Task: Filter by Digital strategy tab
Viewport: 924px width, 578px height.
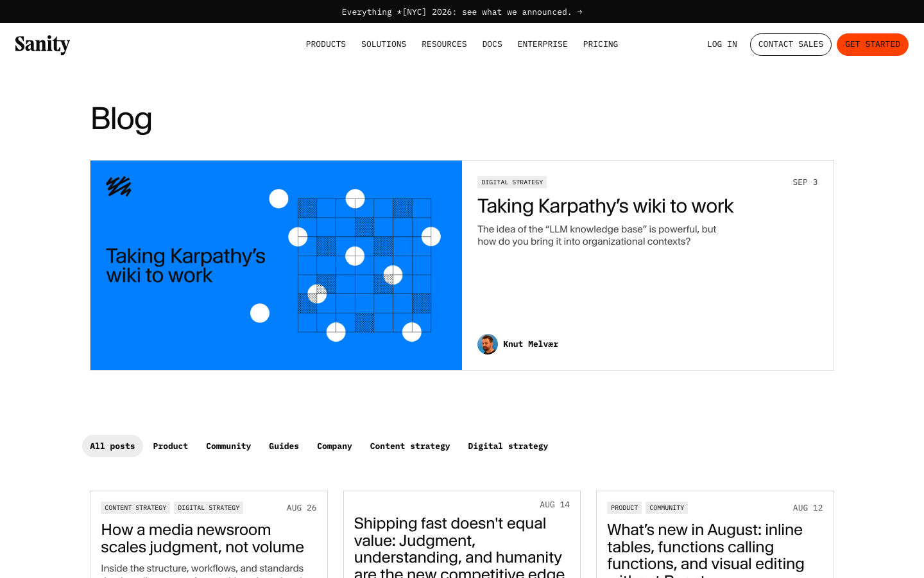Action: pos(508,446)
